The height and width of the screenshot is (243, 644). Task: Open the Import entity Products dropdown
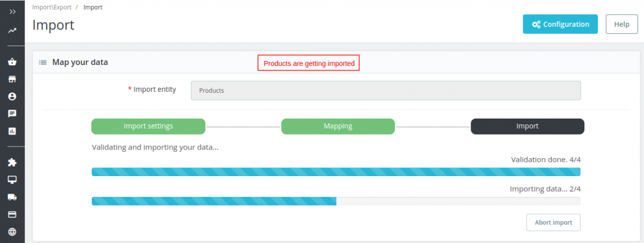tap(385, 91)
